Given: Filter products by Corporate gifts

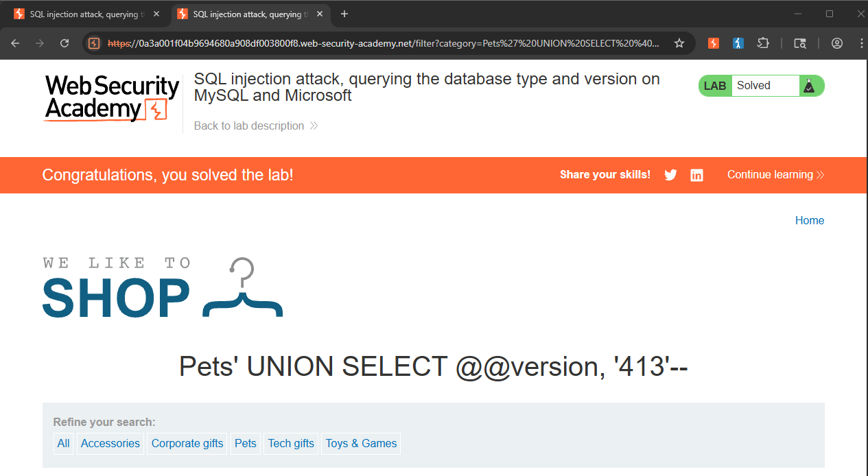Looking at the screenshot, I should click(187, 443).
